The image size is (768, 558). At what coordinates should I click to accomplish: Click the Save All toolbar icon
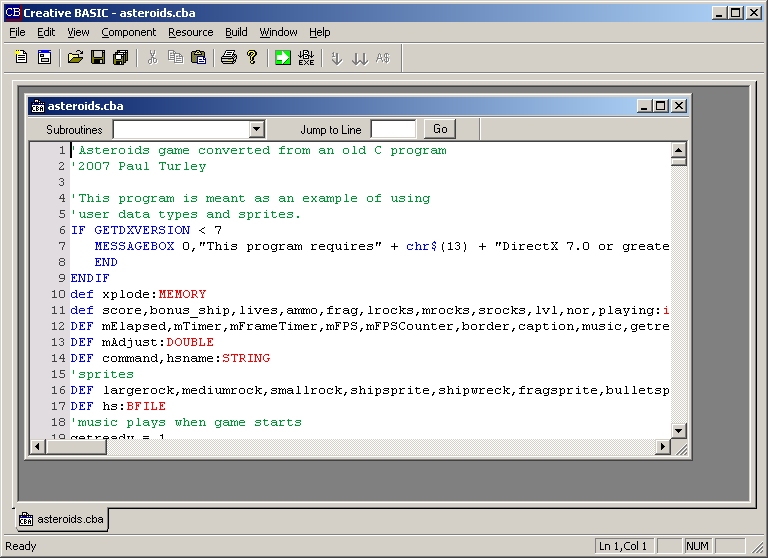pyautogui.click(x=121, y=58)
